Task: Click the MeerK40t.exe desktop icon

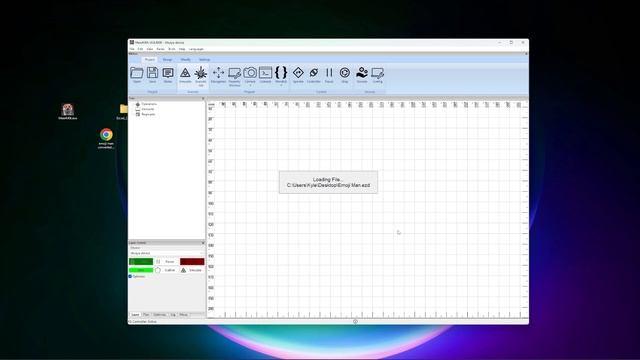Action: 67,112
